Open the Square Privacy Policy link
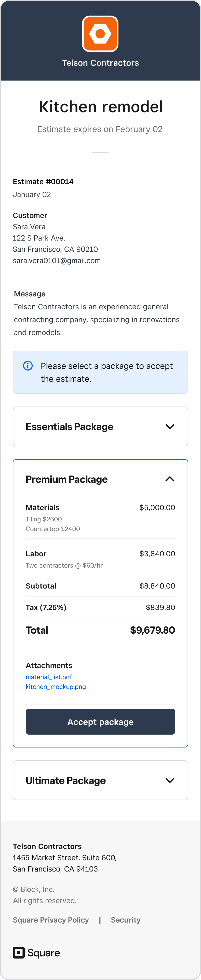Screen dimensions: 201x980 51,920
